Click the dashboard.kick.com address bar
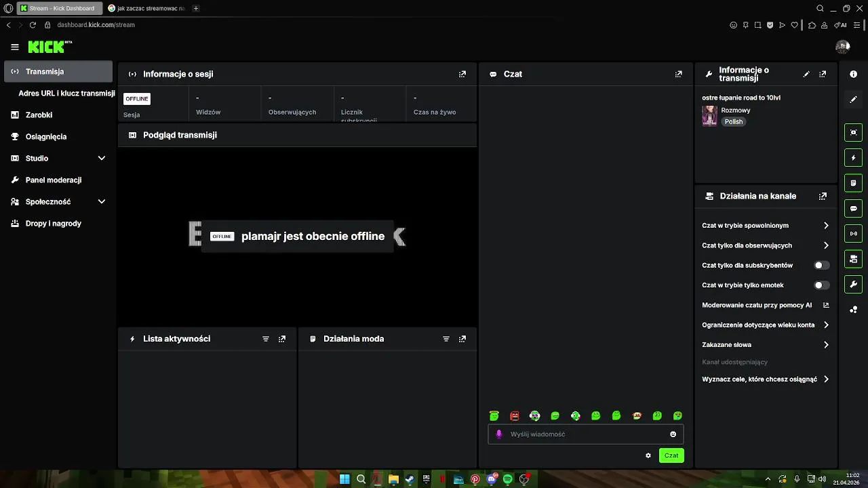Screen dimensions: 868x488 click(96, 25)
